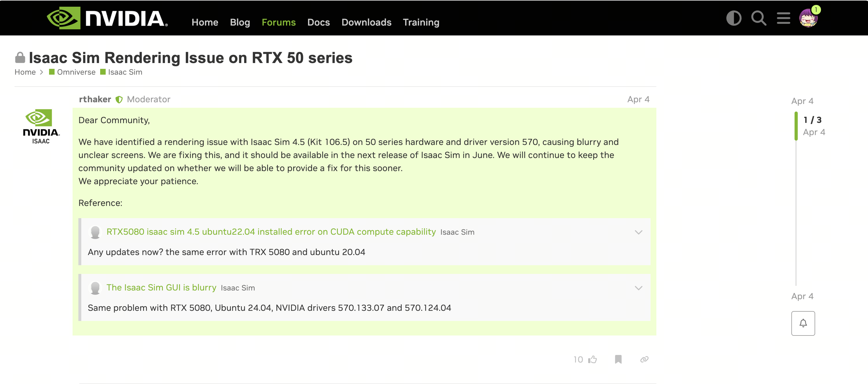Open the hamburger menu icon
Image resolution: width=868 pixels, height=384 pixels.
(784, 18)
